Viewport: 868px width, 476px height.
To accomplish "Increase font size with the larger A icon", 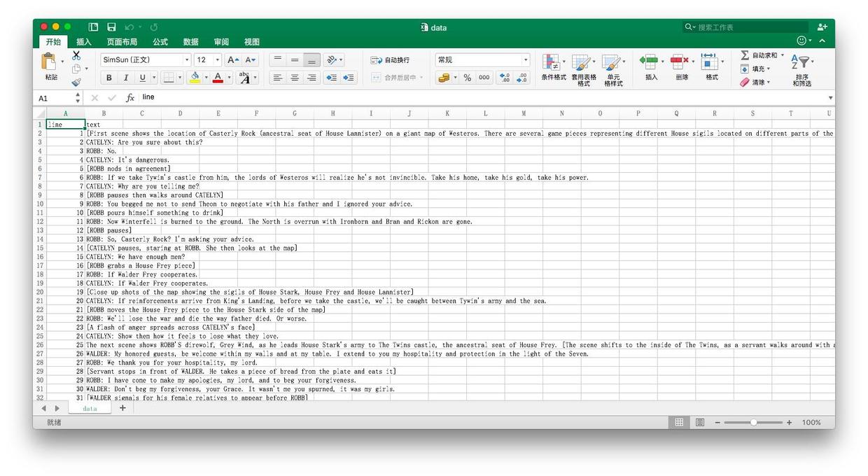I will (232, 60).
